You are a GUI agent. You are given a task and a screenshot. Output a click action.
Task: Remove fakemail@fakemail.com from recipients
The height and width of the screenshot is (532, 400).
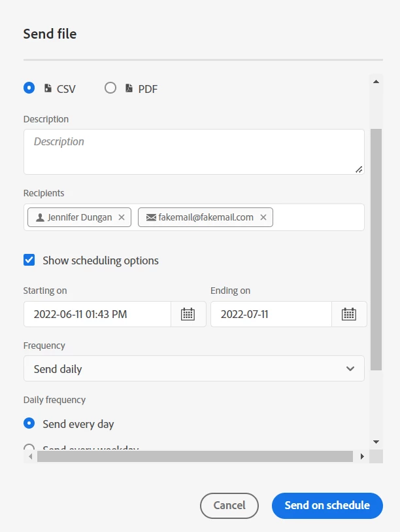click(x=263, y=217)
